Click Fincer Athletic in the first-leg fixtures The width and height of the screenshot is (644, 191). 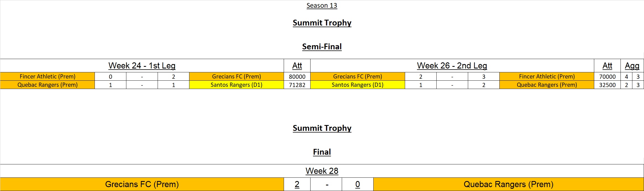click(x=47, y=77)
